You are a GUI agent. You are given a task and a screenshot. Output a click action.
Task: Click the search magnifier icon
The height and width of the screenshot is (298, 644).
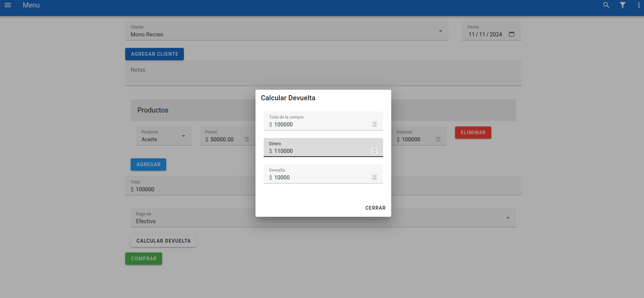click(606, 5)
